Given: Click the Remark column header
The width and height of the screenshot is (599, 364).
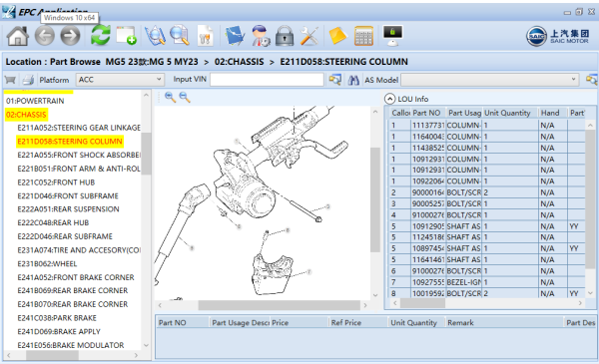Looking at the screenshot, I should coord(504,323).
